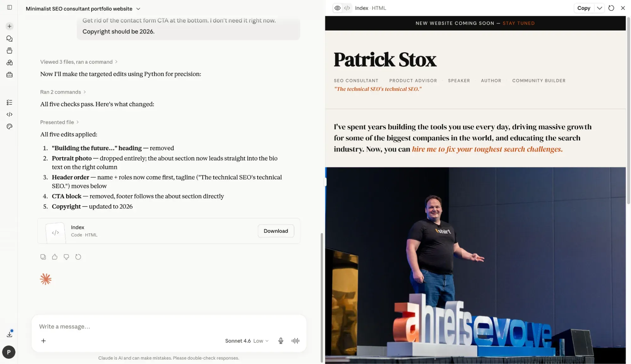Open the profile avatar P
This screenshot has height=364, width=631.
coord(9,352)
